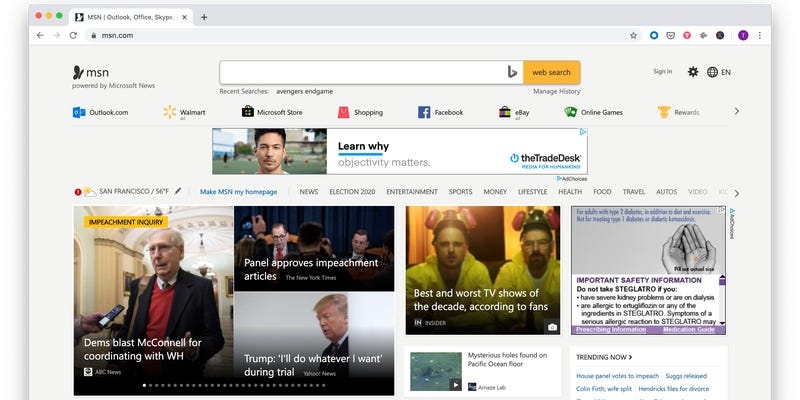Image resolution: width=800 pixels, height=400 pixels.
Task: Edit weather location with pencil icon
Action: coord(178,191)
